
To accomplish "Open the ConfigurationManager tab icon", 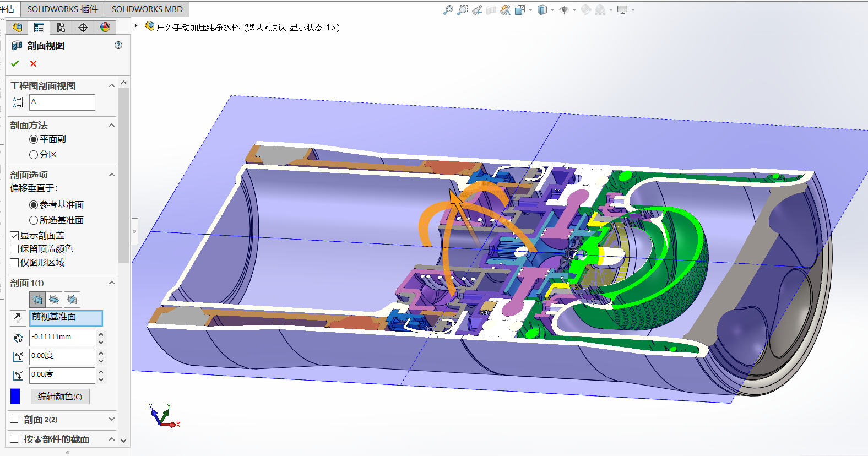I will (x=61, y=28).
